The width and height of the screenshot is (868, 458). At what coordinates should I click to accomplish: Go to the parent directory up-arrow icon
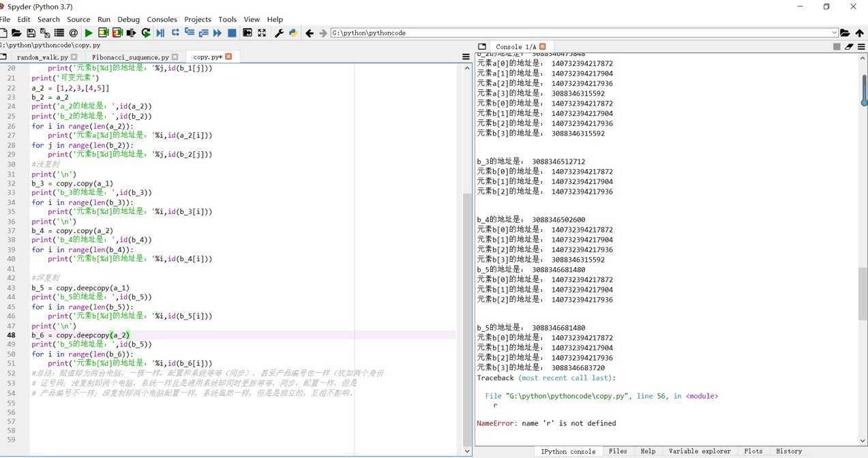coord(860,33)
